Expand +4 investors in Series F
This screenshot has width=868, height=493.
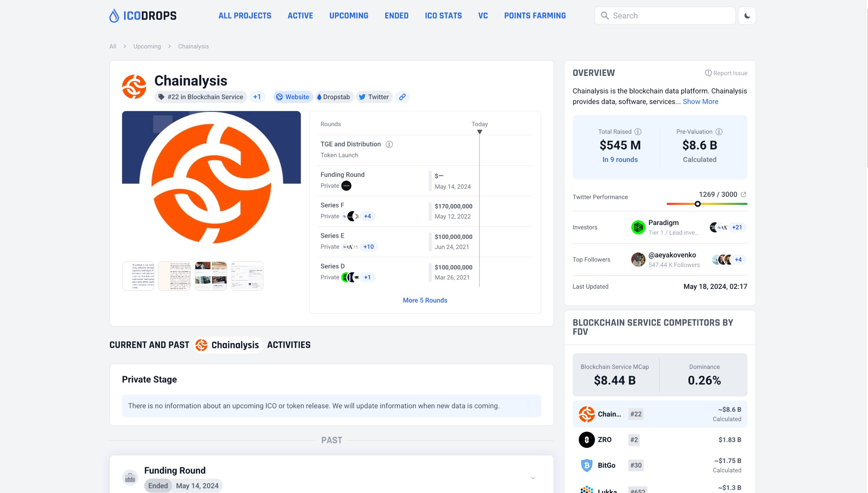click(368, 216)
